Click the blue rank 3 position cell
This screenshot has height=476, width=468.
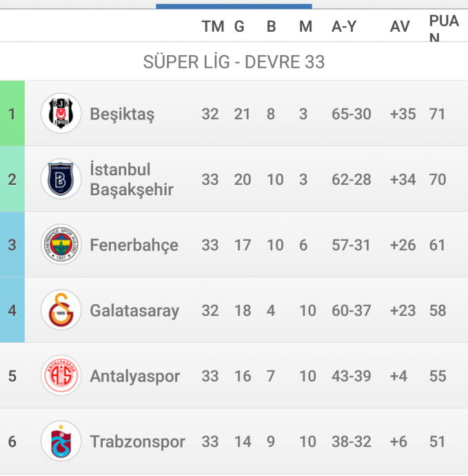(x=12, y=244)
